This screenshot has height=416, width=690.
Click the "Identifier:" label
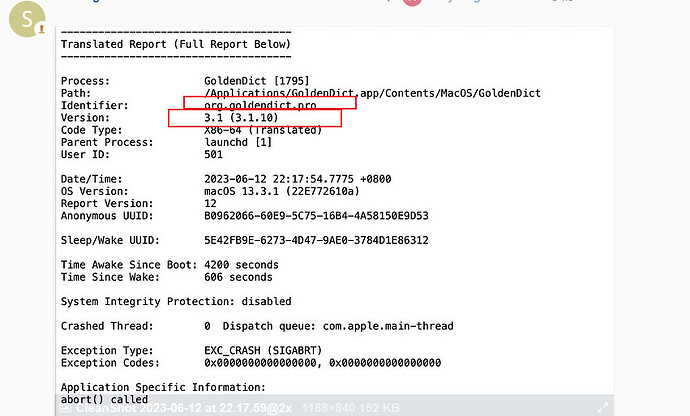click(x=95, y=105)
